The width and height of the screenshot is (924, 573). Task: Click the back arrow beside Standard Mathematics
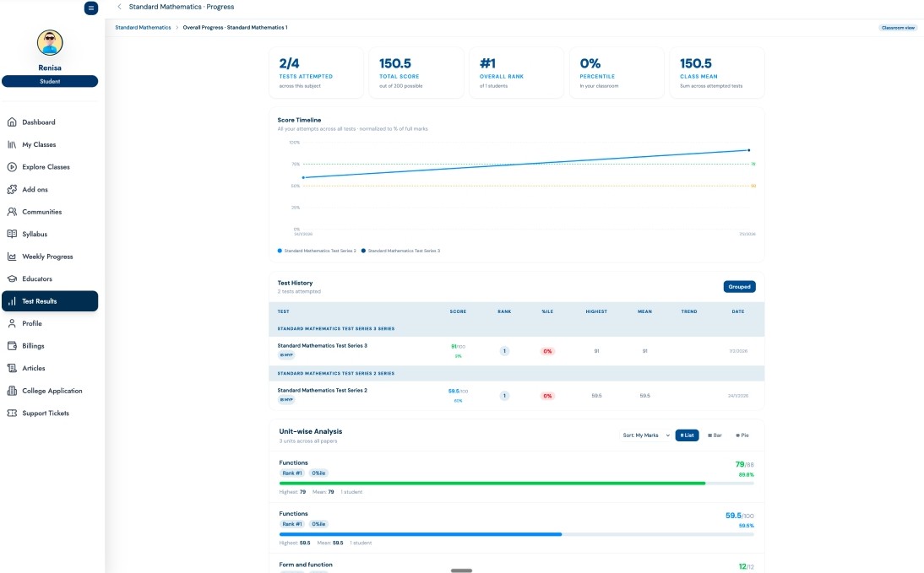coord(119,7)
